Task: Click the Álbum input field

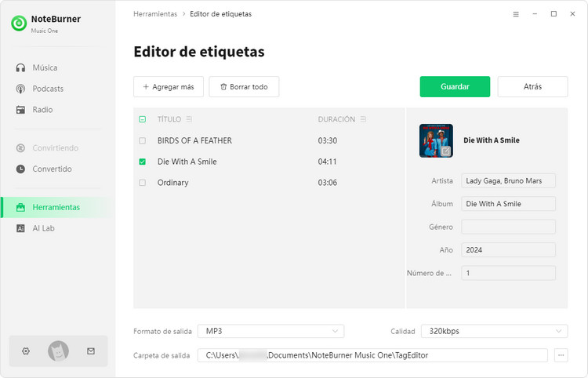Action: 508,204
